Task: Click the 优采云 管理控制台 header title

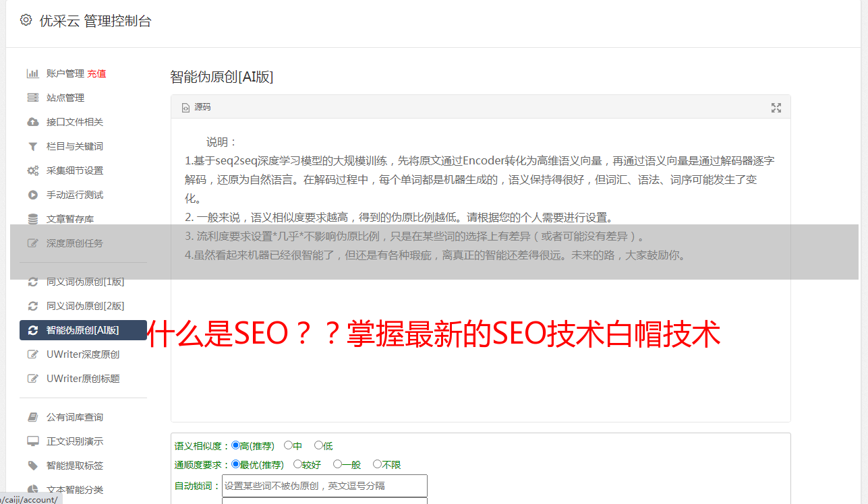Action: 96,21
